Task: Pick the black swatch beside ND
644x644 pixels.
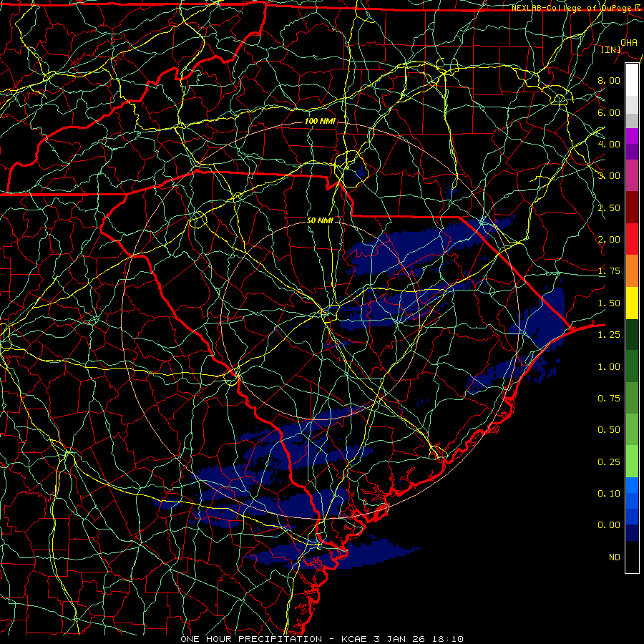Action: (x=632, y=557)
